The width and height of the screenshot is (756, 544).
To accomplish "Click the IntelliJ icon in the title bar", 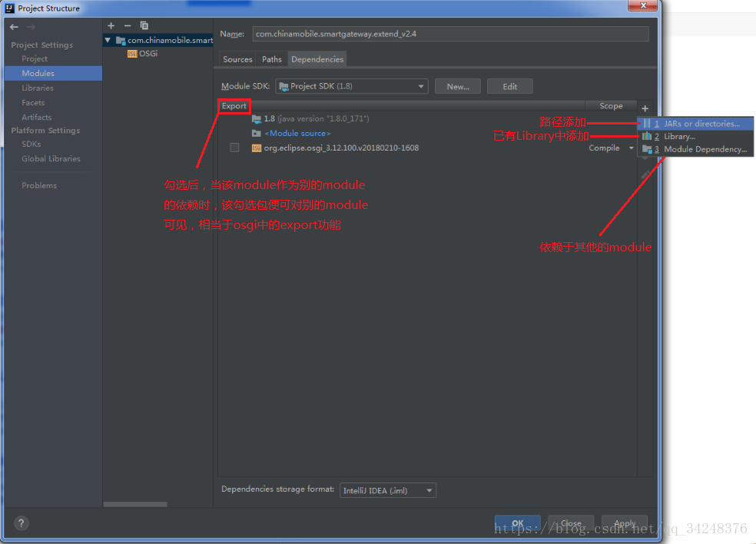I will [x=10, y=8].
